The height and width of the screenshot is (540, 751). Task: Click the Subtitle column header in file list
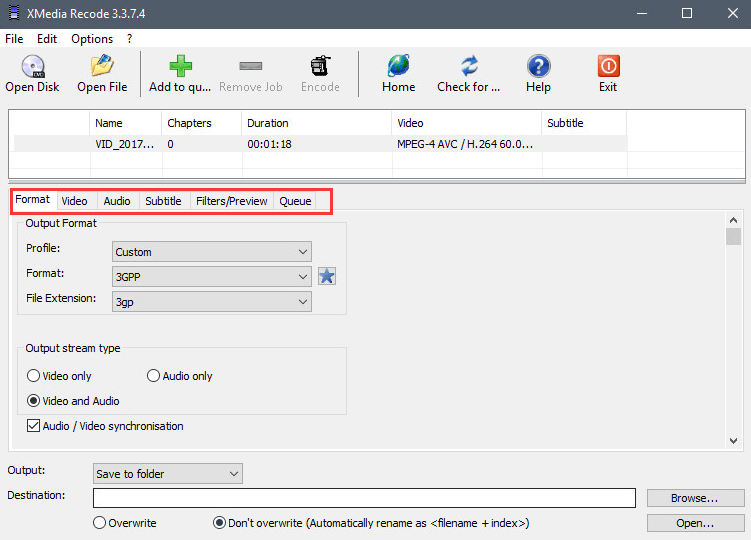click(584, 123)
